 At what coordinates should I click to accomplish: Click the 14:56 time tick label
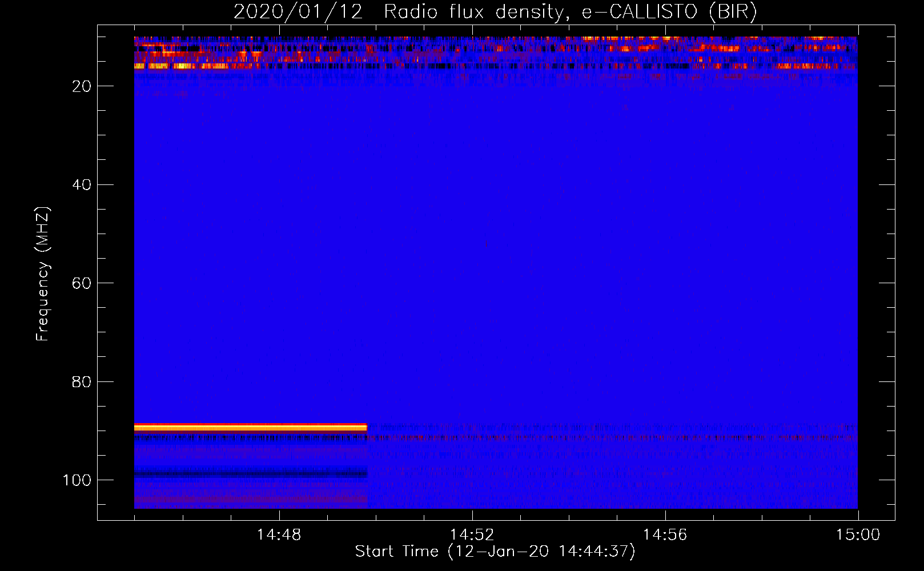pos(665,535)
